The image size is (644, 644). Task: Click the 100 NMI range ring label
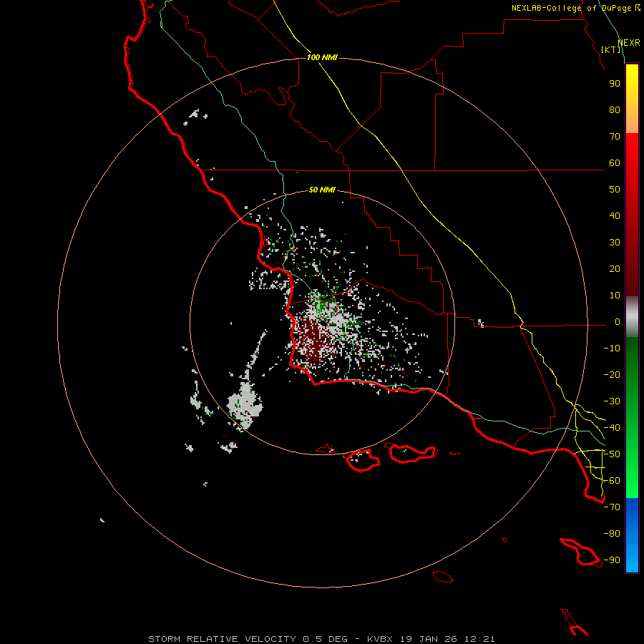[x=322, y=57]
